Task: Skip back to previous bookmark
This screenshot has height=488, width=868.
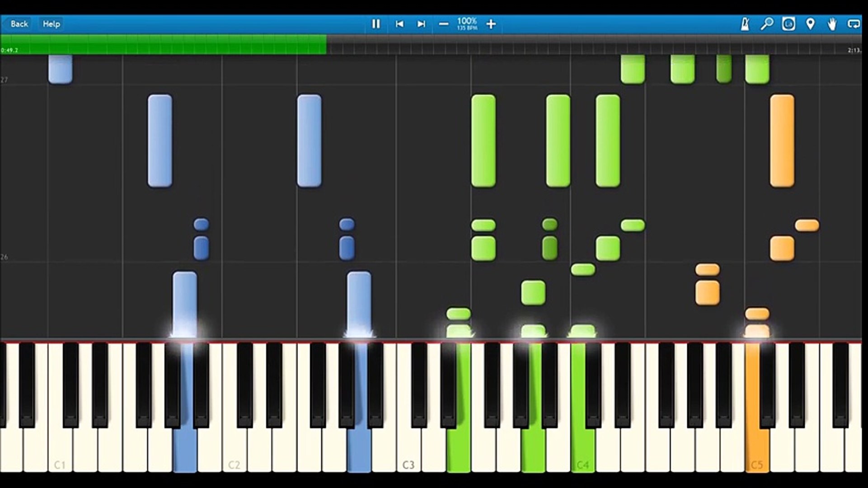Action: tap(399, 24)
